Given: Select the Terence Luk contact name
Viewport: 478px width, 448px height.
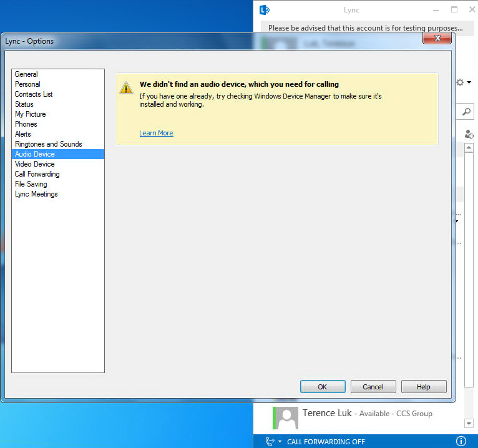Looking at the screenshot, I should (327, 413).
